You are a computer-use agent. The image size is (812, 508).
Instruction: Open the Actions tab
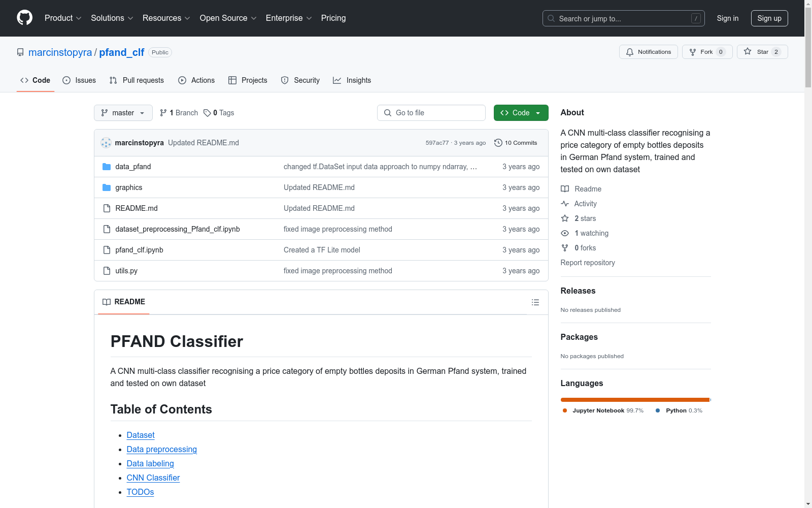coord(196,80)
